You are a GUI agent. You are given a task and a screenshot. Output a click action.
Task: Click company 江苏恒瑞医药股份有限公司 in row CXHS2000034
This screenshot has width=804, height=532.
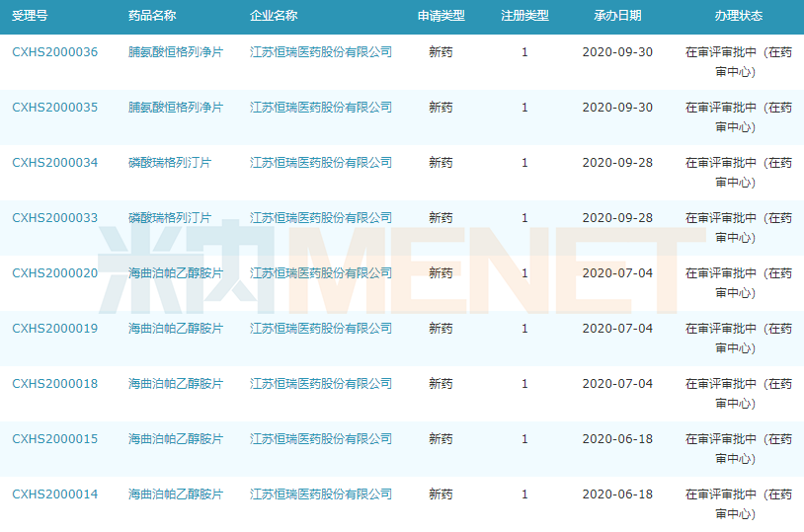point(321,163)
